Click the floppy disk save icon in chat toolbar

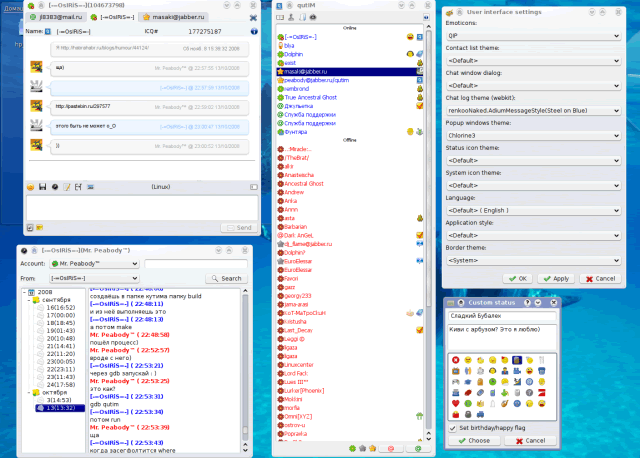(x=42, y=187)
